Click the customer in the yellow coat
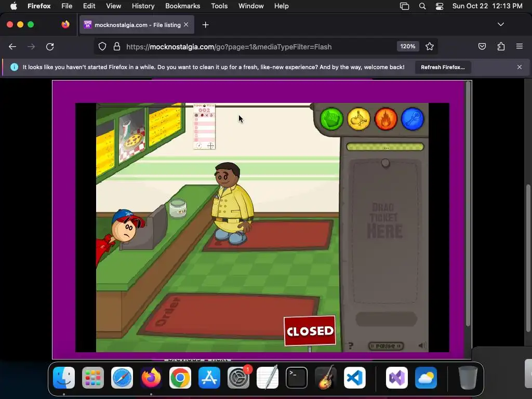Image resolution: width=532 pixels, height=399 pixels. pyautogui.click(x=232, y=204)
